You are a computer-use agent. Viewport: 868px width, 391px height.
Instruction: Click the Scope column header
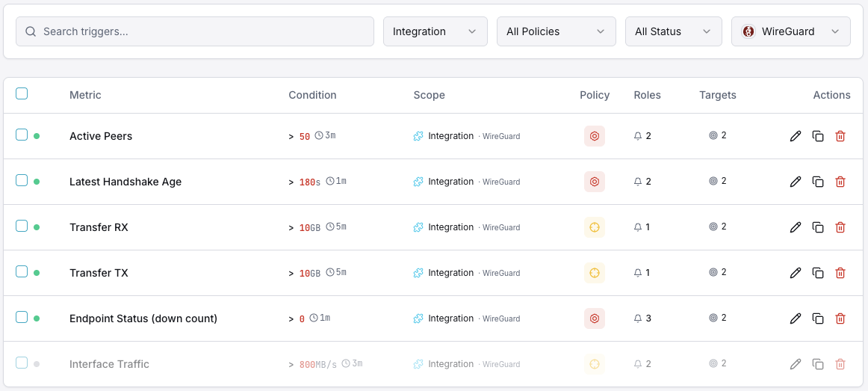[429, 95]
